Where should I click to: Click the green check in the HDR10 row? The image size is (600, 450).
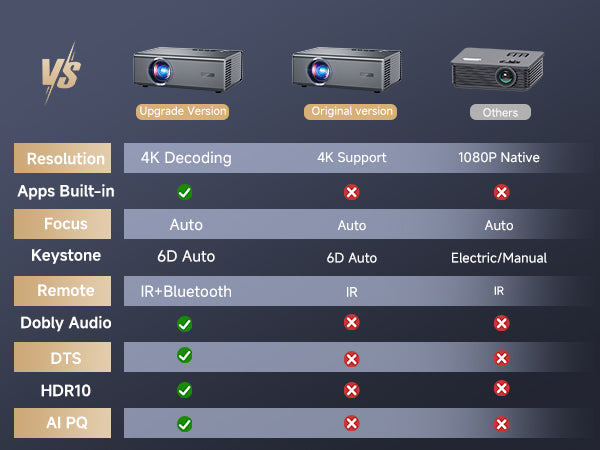tap(185, 390)
